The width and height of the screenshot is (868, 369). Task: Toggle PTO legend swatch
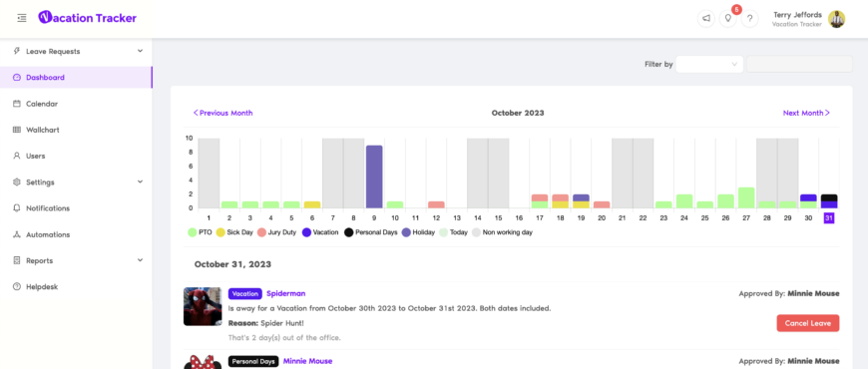pos(193,232)
